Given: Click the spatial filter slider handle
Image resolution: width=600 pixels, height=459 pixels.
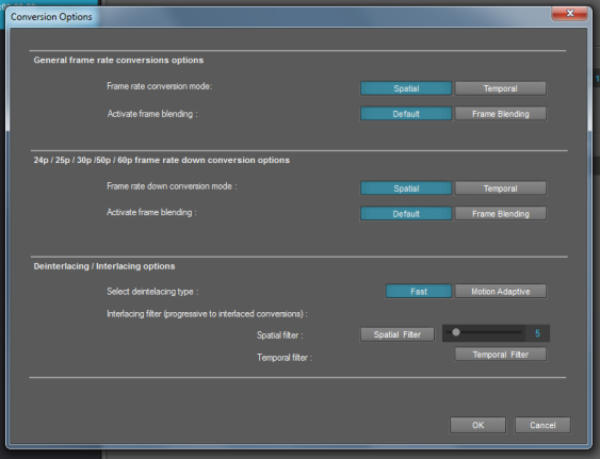Looking at the screenshot, I should point(456,333).
